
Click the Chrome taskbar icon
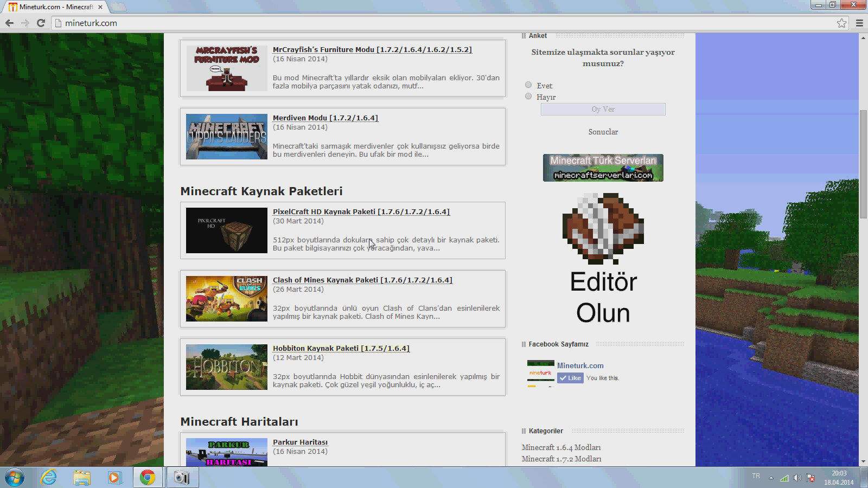click(148, 478)
